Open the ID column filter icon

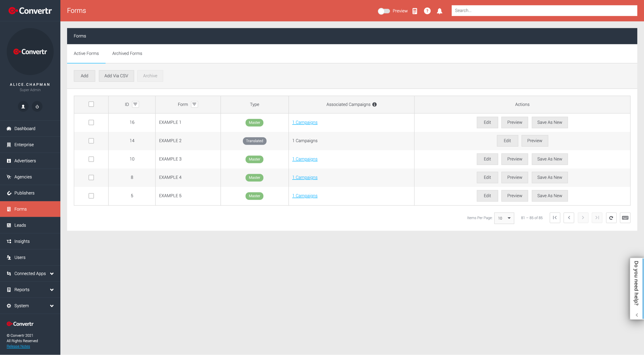(x=135, y=104)
